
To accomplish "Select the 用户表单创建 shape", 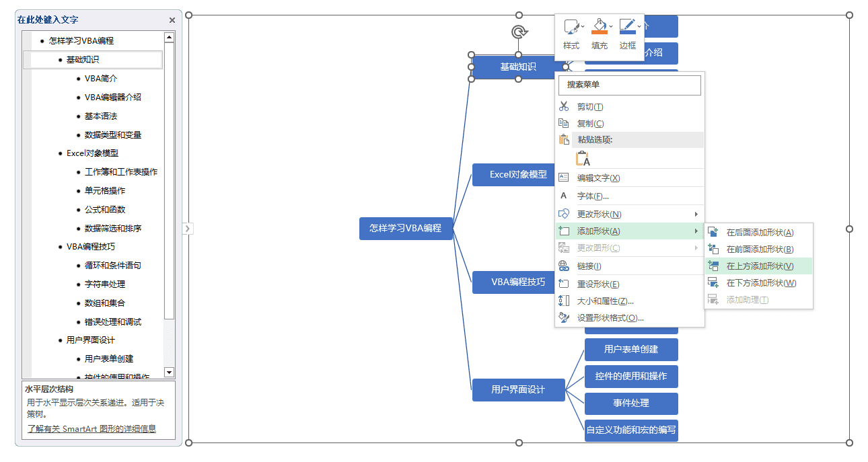I will coord(631,349).
